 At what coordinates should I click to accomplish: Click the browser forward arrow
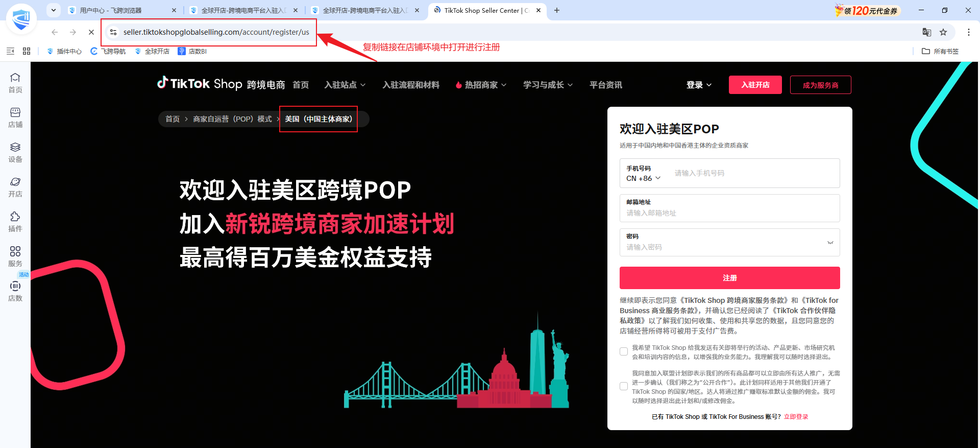(73, 32)
